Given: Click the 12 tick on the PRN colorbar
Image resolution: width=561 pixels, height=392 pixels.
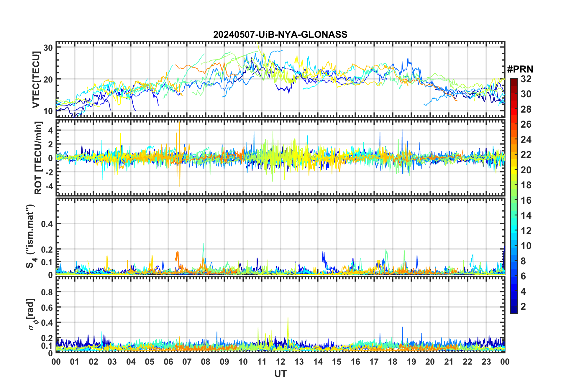Looking at the screenshot, I should click(526, 231).
